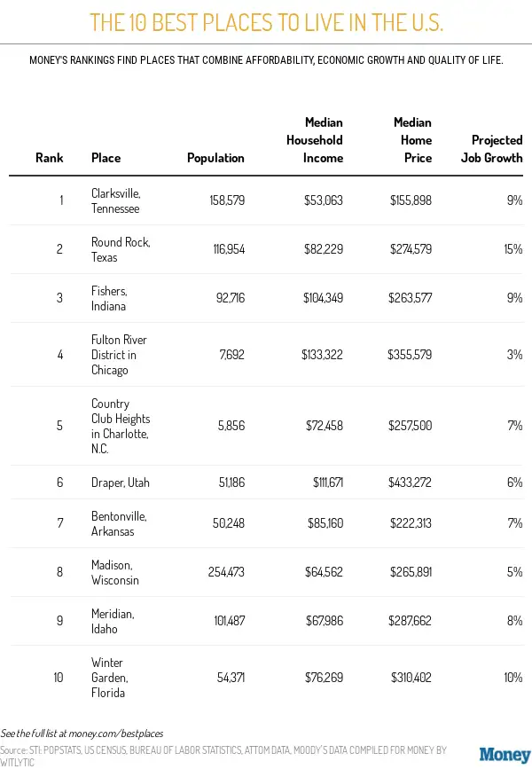The height and width of the screenshot is (769, 532).
Task: Click the Population column header
Action: (x=215, y=158)
